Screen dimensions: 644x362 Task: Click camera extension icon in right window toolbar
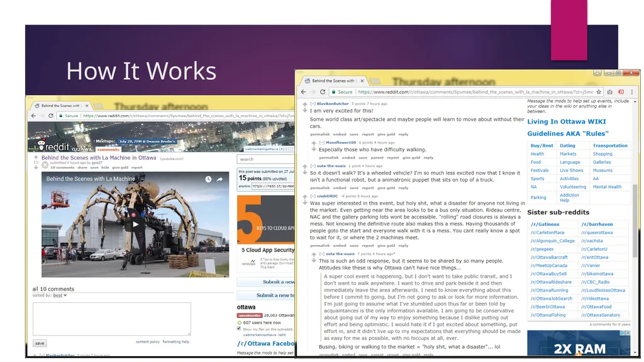coord(610,92)
